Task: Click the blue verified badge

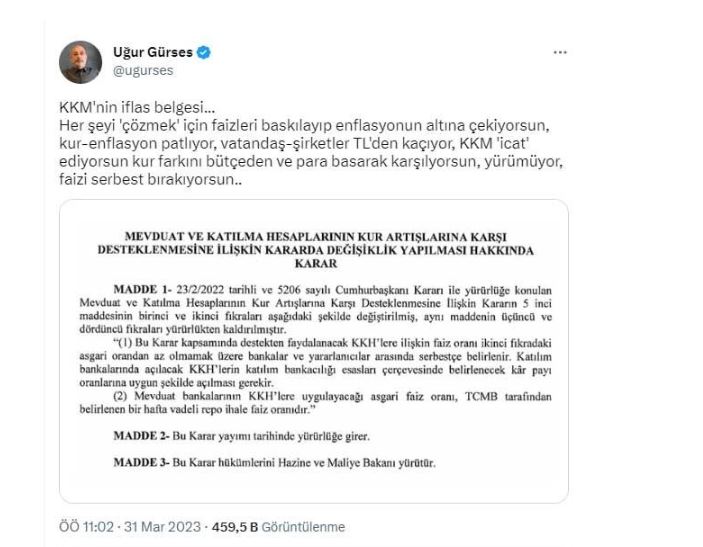Action: [204, 52]
